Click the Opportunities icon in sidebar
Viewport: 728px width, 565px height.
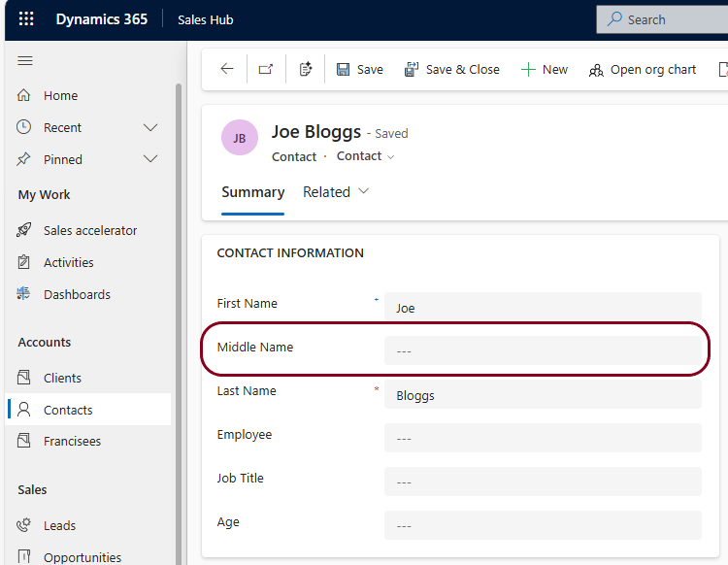point(23,556)
